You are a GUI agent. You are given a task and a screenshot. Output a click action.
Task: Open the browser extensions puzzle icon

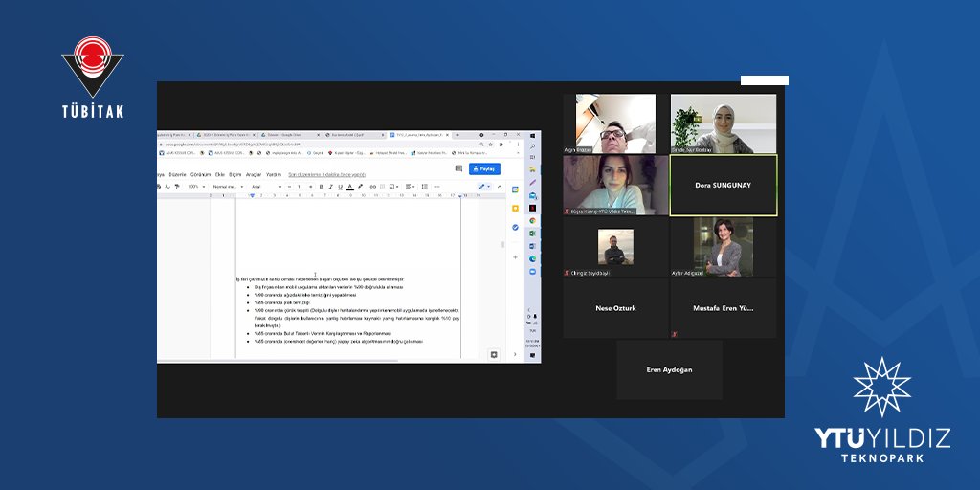pyautogui.click(x=501, y=145)
